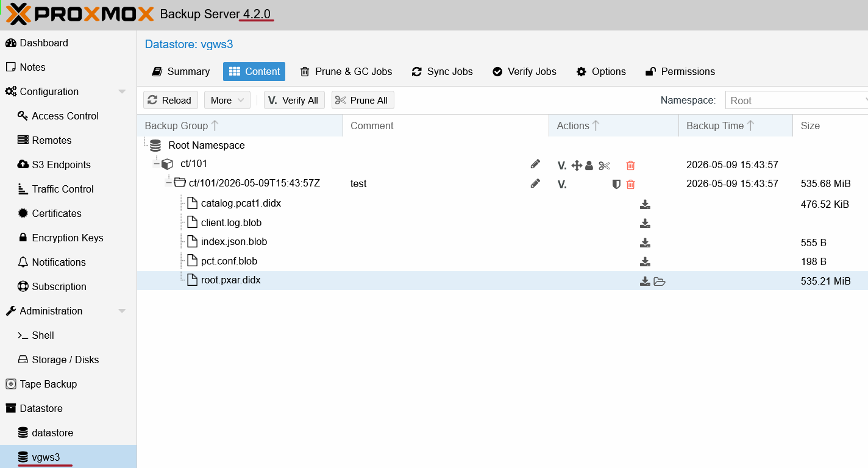Click the Prune All button
This screenshot has height=468, width=868.
[363, 101]
